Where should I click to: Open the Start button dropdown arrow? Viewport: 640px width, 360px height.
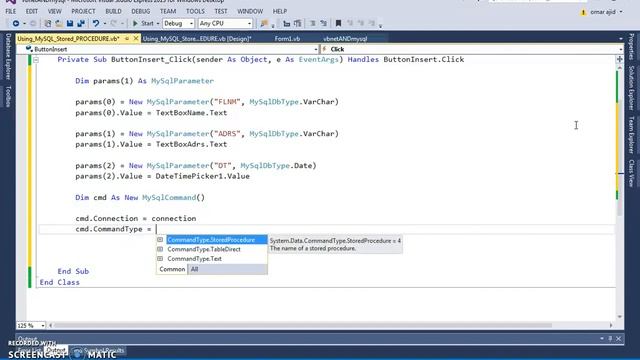pos(158,24)
